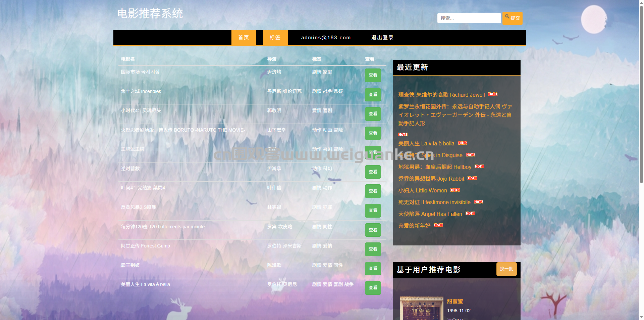Click the 基于用户推荐电影 panel heading

pos(428,270)
